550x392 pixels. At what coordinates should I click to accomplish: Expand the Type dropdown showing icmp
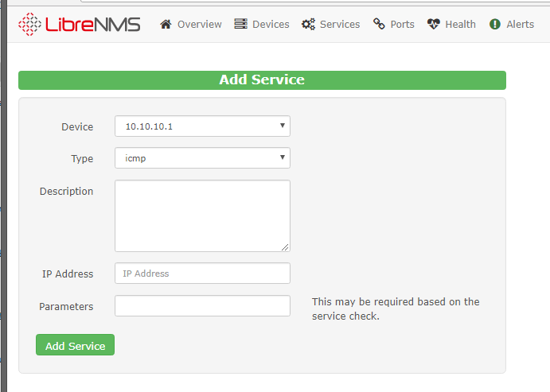point(202,158)
